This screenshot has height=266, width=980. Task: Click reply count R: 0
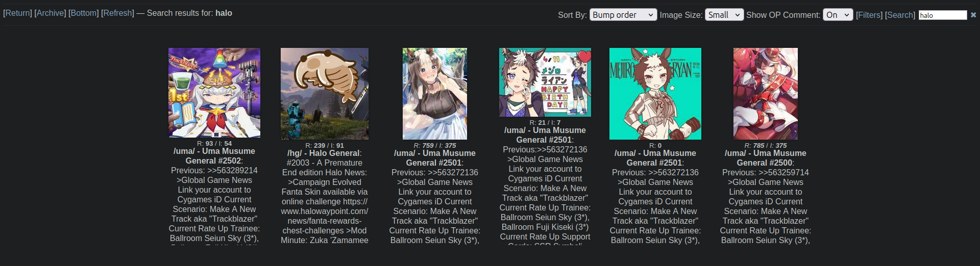[655, 145]
